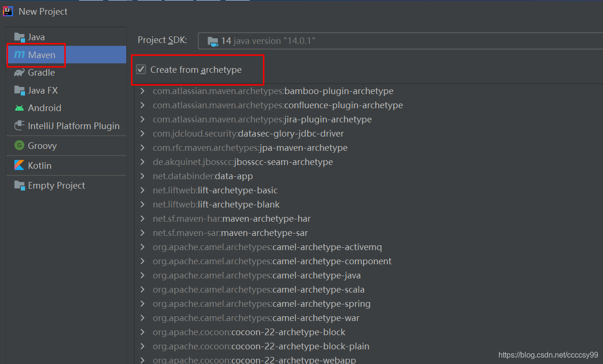Select the confluence-plugin-archetype row text
Viewport: 603px width, 364px height.
point(278,105)
